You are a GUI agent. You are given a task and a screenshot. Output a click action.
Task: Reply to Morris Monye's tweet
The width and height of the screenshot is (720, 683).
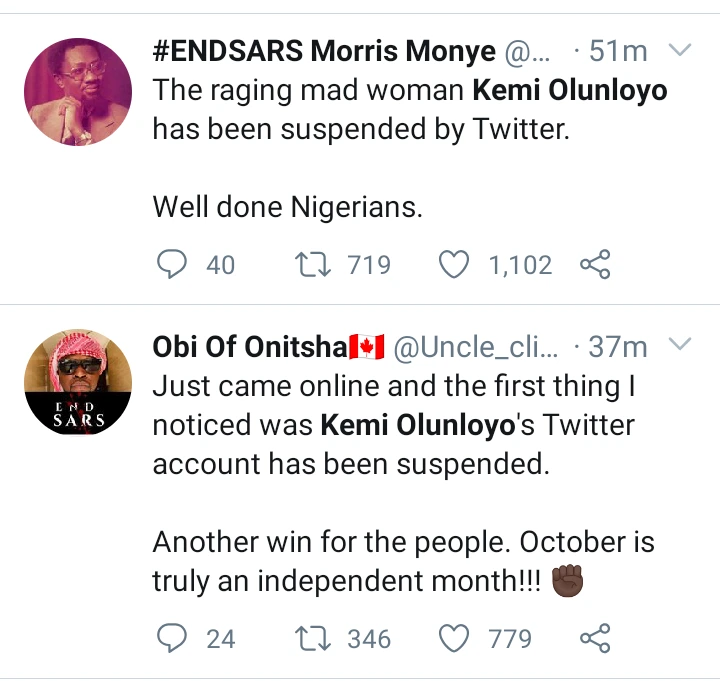[x=173, y=264]
